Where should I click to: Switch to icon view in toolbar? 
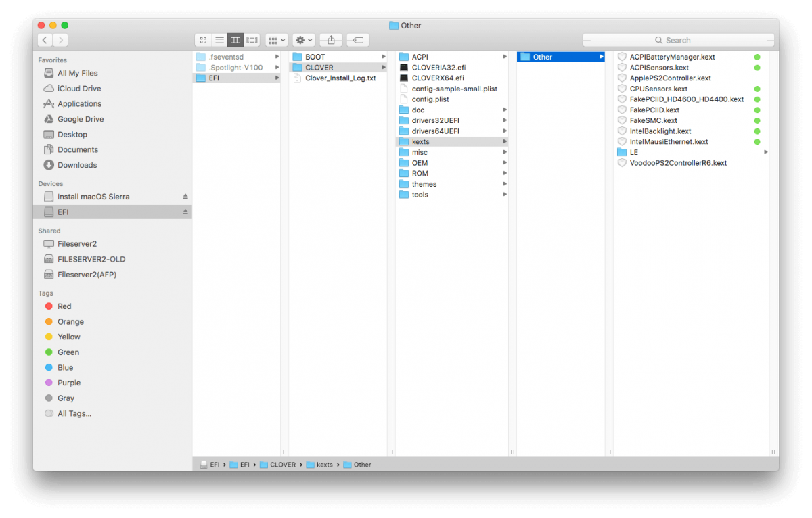(203, 41)
